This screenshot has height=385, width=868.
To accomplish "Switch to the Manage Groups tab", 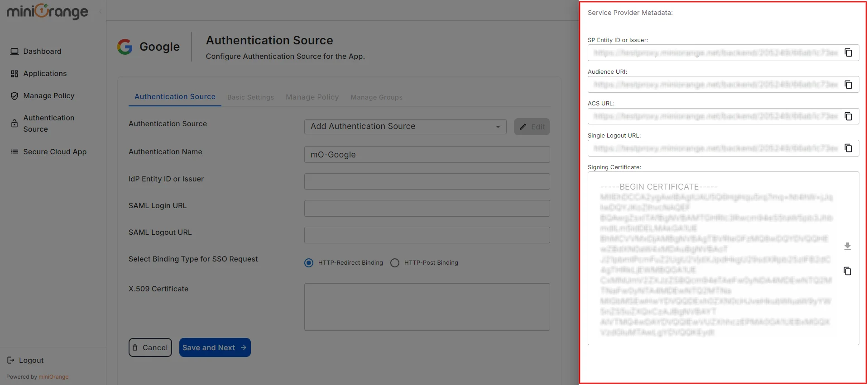I will point(376,97).
